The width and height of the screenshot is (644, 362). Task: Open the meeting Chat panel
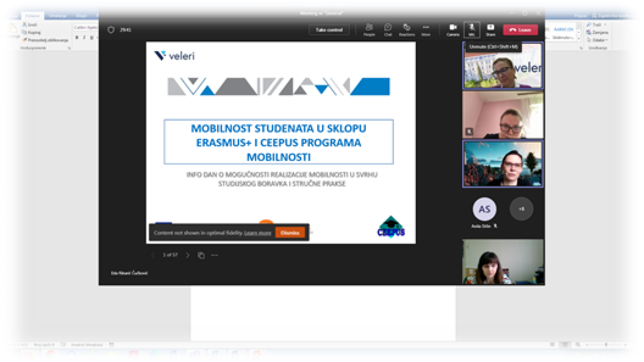tap(388, 29)
